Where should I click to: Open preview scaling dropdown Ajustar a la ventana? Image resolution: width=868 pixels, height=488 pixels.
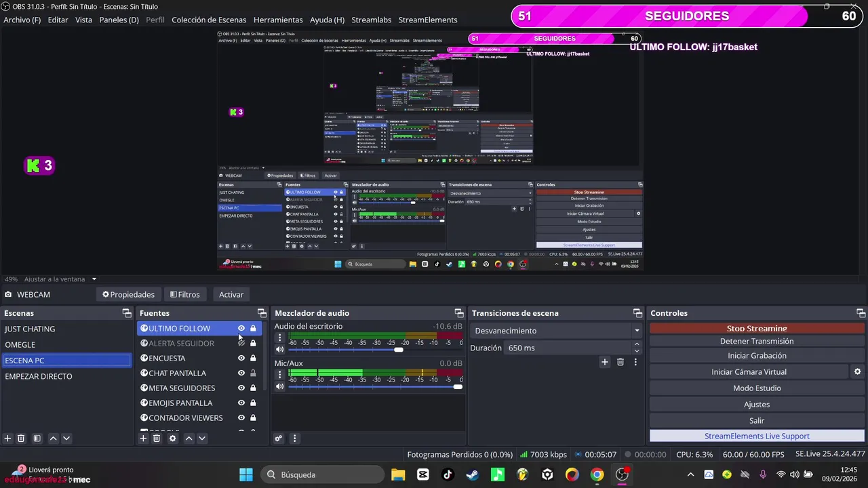click(x=60, y=279)
